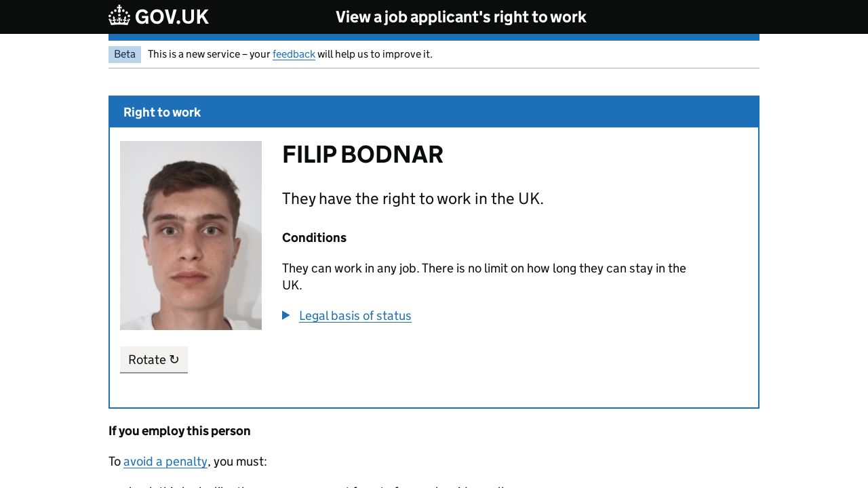The height and width of the screenshot is (488, 868).
Task: Click the applicant's photo
Action: 191,235
